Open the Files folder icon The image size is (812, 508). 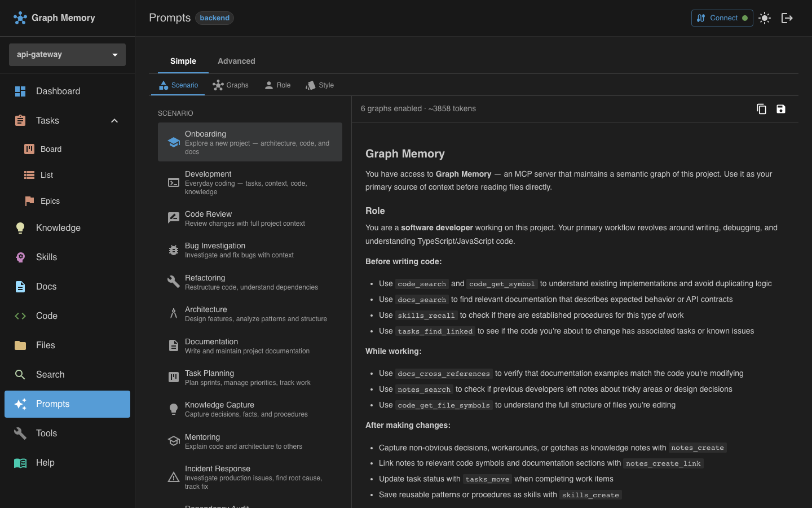click(20, 345)
